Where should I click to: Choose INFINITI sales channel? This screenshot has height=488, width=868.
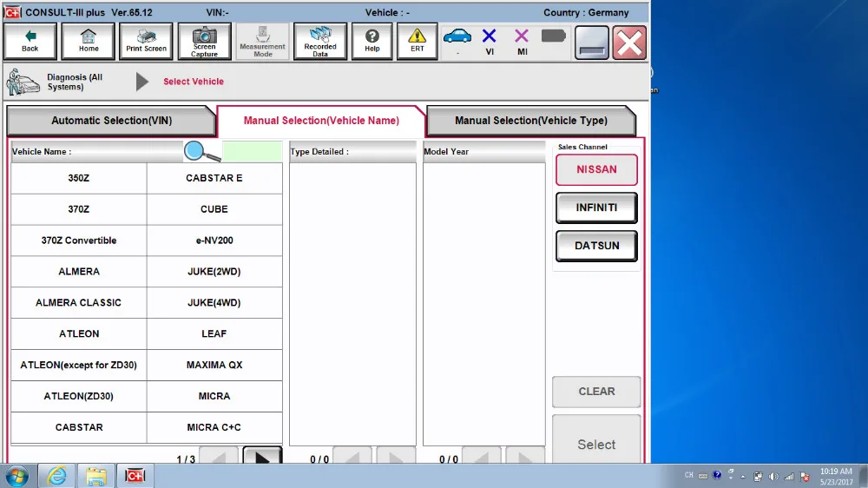(x=596, y=208)
